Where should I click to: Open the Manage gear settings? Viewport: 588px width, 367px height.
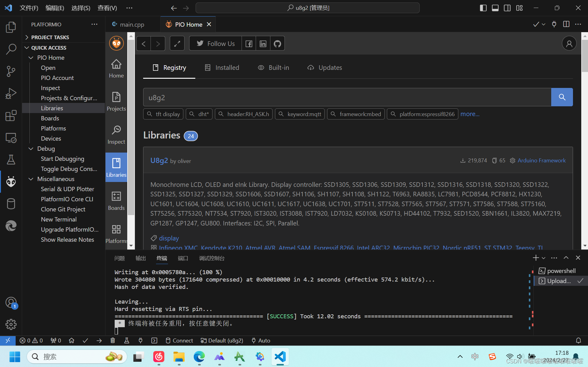tap(11, 324)
